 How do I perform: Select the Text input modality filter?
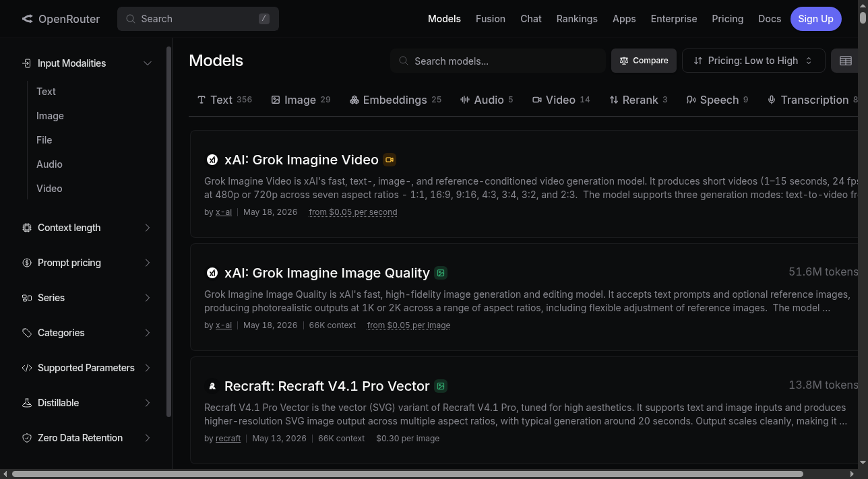46,92
